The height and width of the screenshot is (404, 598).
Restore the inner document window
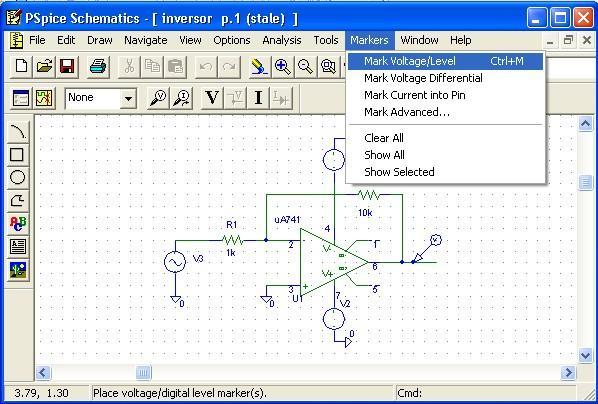tap(568, 40)
